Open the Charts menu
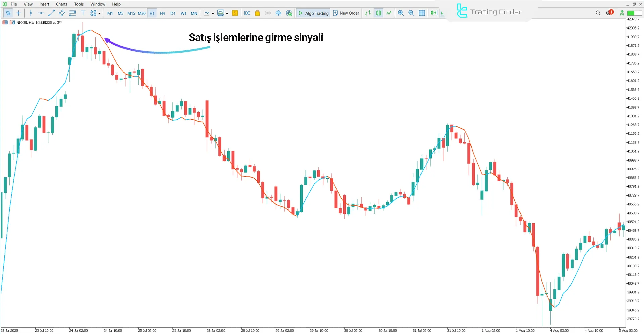The image size is (644, 334). coord(61,4)
